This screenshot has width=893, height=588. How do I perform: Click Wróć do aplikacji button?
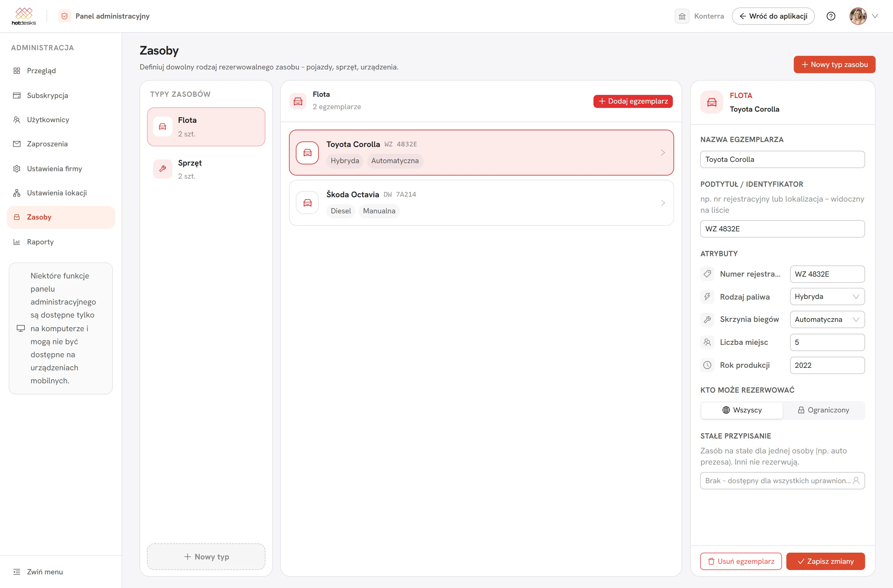pyautogui.click(x=773, y=16)
